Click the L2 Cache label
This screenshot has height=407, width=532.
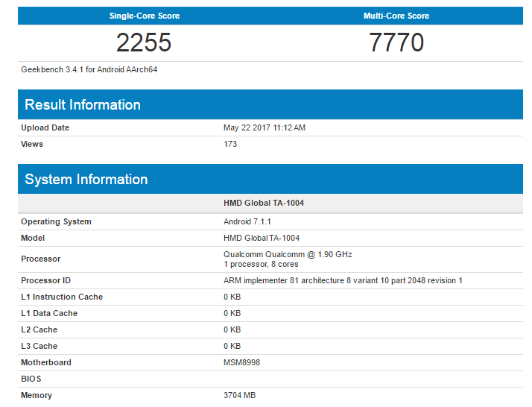(x=39, y=329)
